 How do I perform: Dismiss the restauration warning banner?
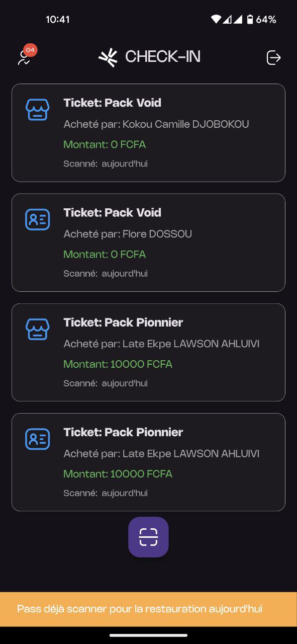point(148,608)
